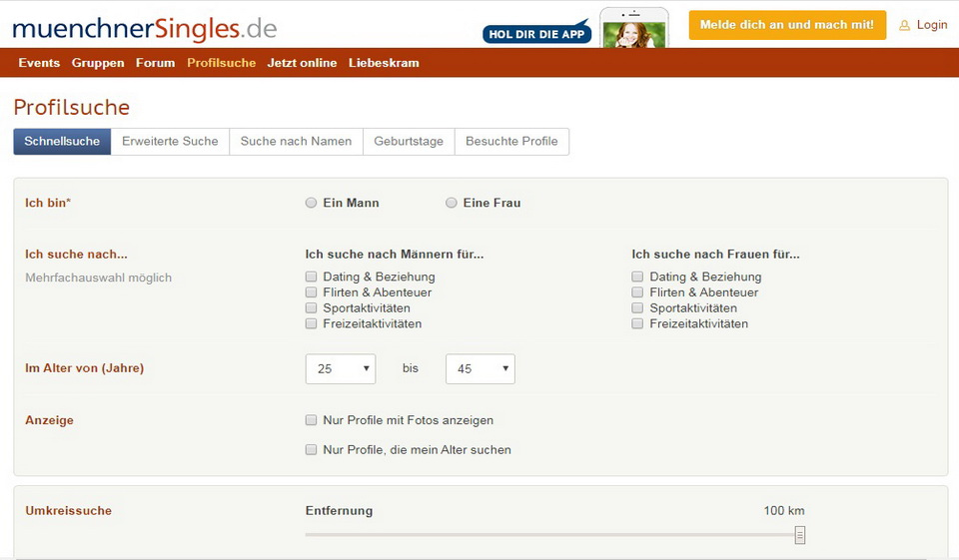Viewport: 959px width, 560px height.
Task: Click the smartphone app preview image
Action: pyautogui.click(x=633, y=29)
